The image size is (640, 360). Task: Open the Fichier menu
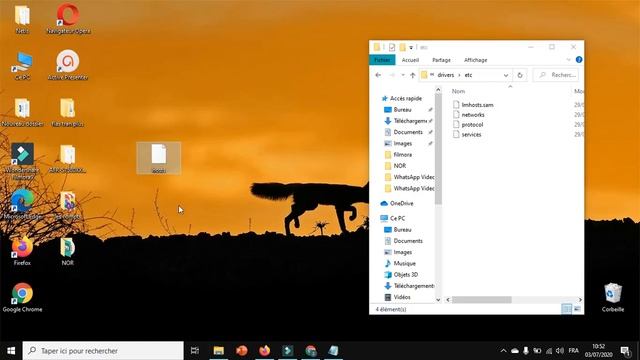[382, 60]
